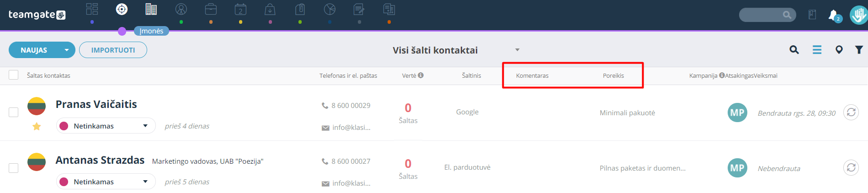
Task: Click the Pilnas paketas ir duomen... cell
Action: click(643, 168)
